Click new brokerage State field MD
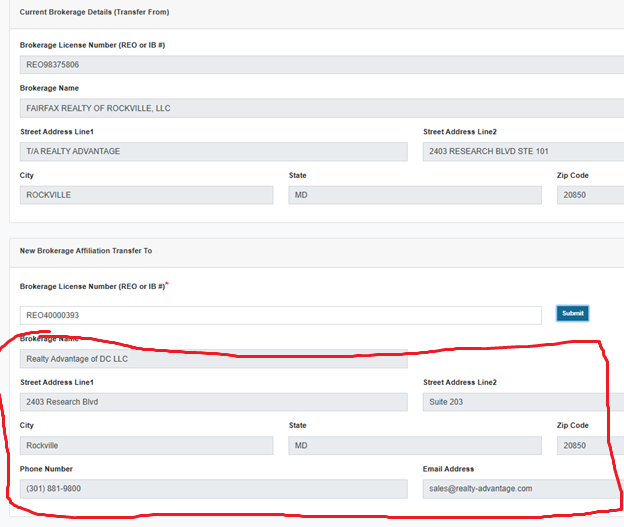The width and height of the screenshot is (624, 527). [415, 446]
